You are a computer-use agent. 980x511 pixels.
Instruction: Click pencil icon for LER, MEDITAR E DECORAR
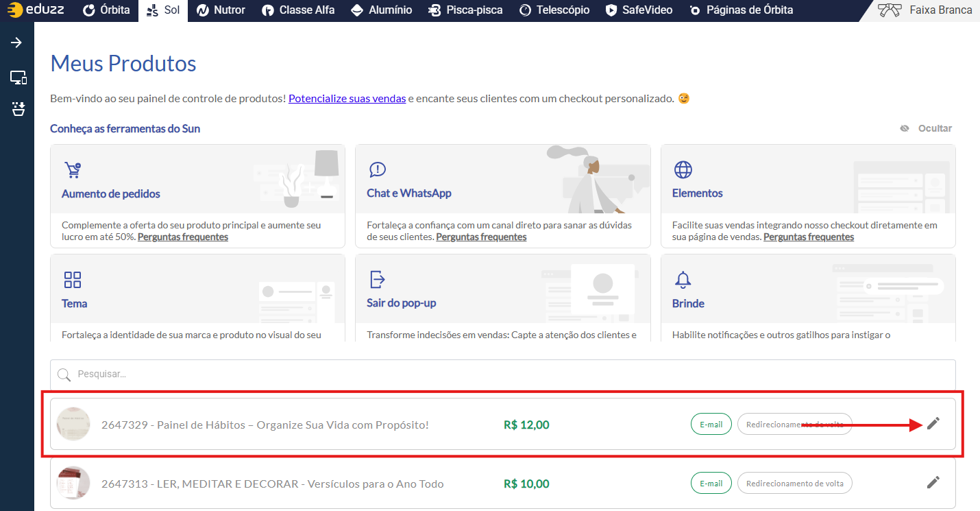click(x=933, y=483)
